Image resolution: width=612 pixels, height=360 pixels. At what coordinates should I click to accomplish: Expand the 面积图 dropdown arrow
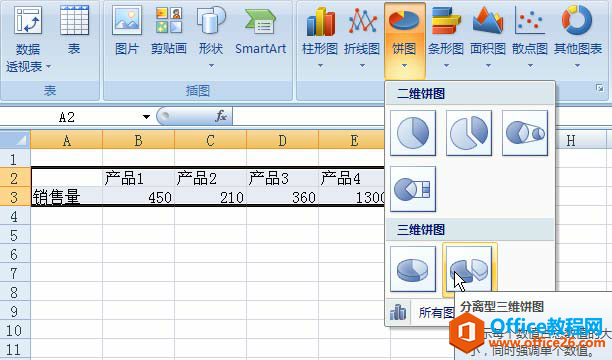tap(488, 66)
